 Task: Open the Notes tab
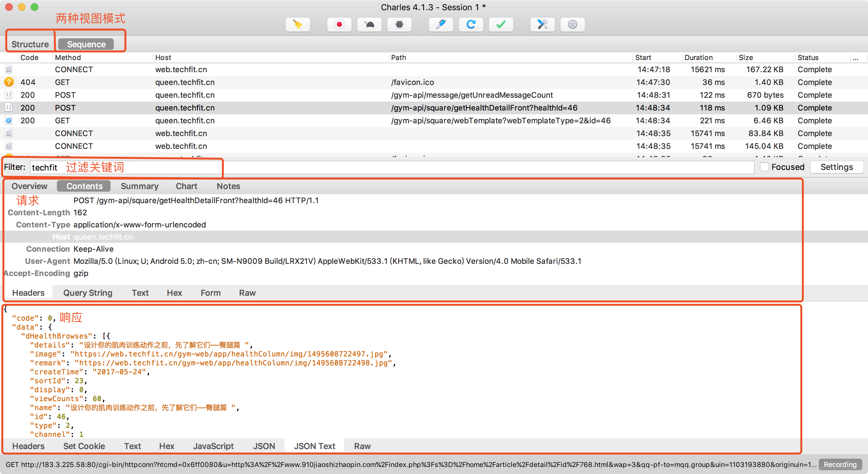click(228, 186)
